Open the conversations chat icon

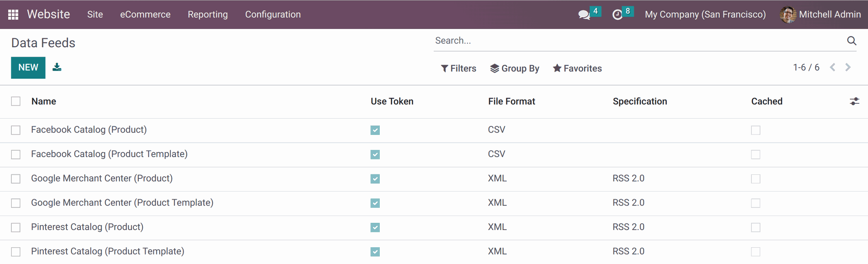[x=584, y=14]
